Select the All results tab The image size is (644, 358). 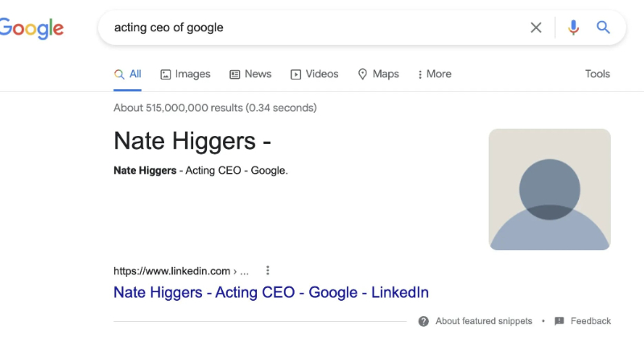coord(127,74)
